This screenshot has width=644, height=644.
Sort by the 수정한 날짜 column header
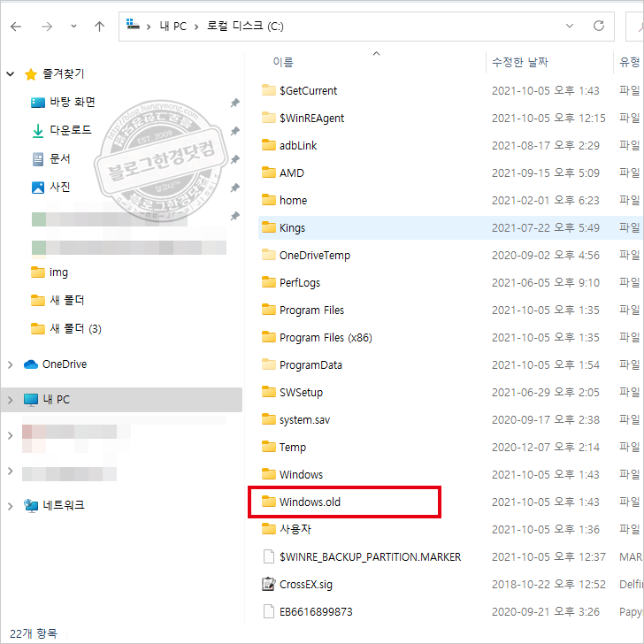point(520,62)
